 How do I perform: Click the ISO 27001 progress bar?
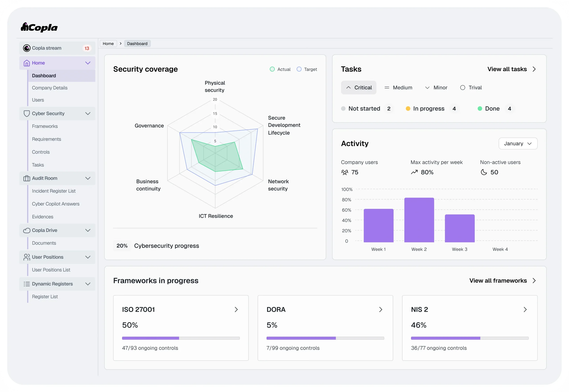click(181, 338)
